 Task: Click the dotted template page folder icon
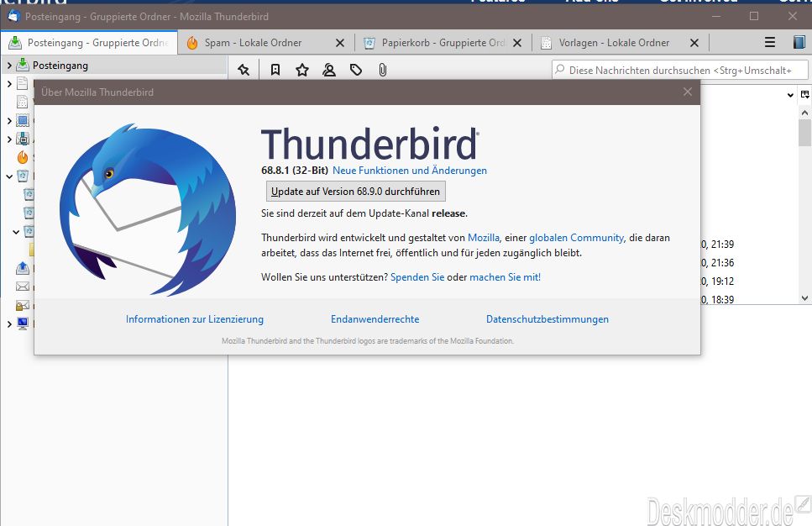pos(23,102)
